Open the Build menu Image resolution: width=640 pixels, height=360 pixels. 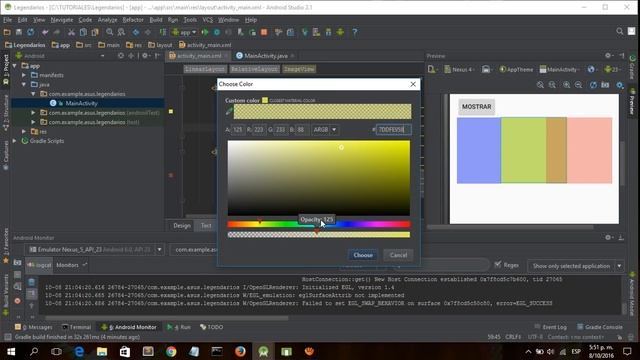156,20
